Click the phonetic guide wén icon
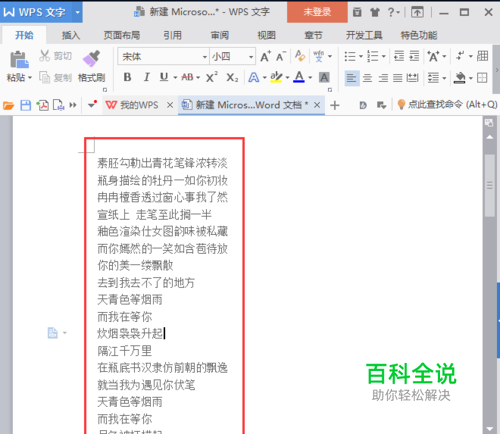 coord(319,56)
